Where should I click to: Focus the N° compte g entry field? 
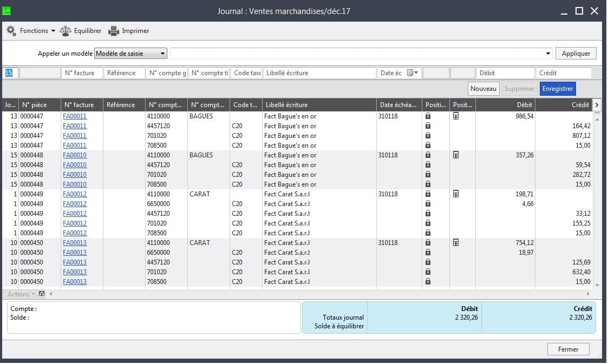167,73
